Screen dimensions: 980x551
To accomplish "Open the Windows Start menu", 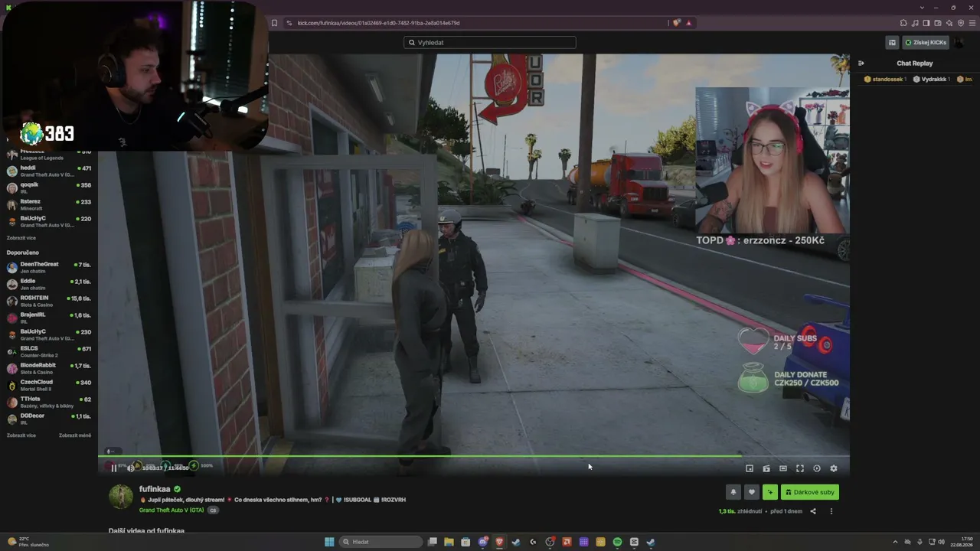I will pyautogui.click(x=329, y=542).
